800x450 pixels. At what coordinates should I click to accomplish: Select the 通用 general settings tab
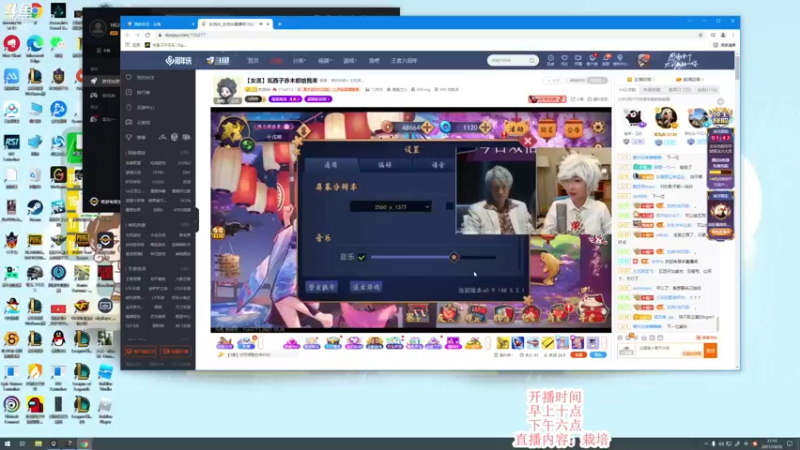[331, 165]
